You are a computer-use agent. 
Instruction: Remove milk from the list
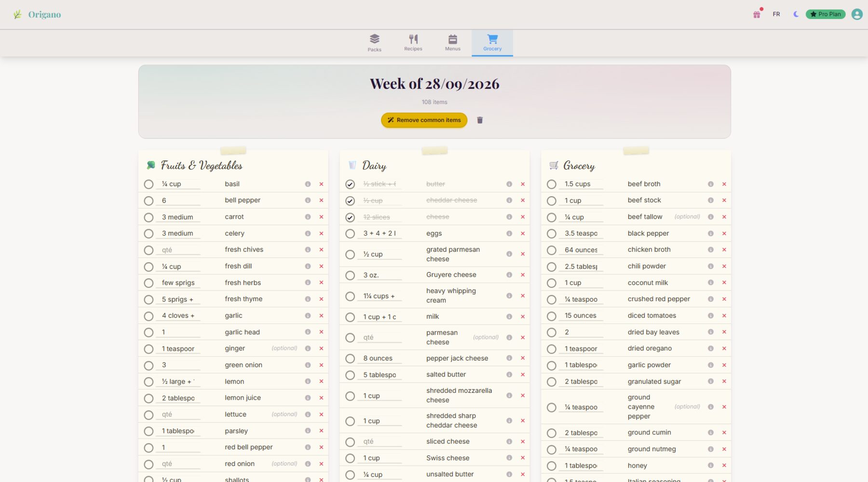(523, 317)
